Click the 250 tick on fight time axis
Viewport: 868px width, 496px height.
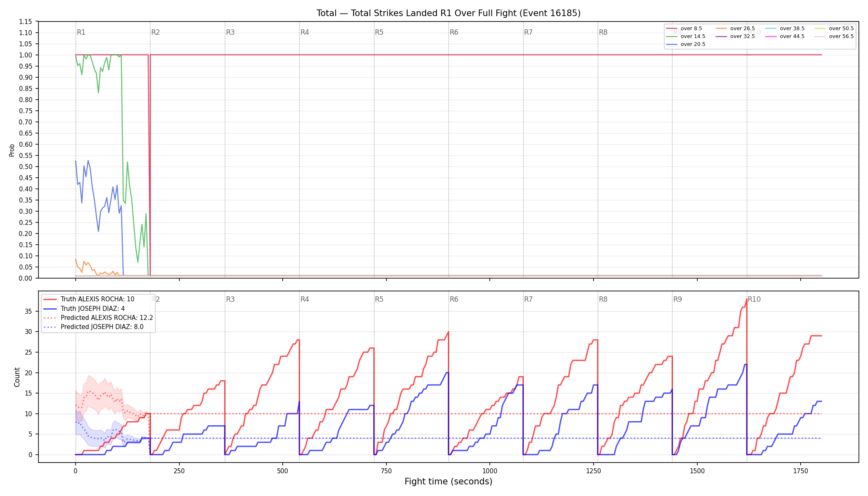(179, 471)
